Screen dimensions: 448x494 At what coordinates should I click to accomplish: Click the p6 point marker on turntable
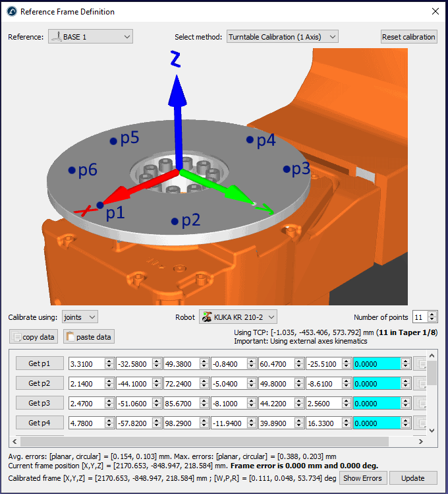(71, 170)
